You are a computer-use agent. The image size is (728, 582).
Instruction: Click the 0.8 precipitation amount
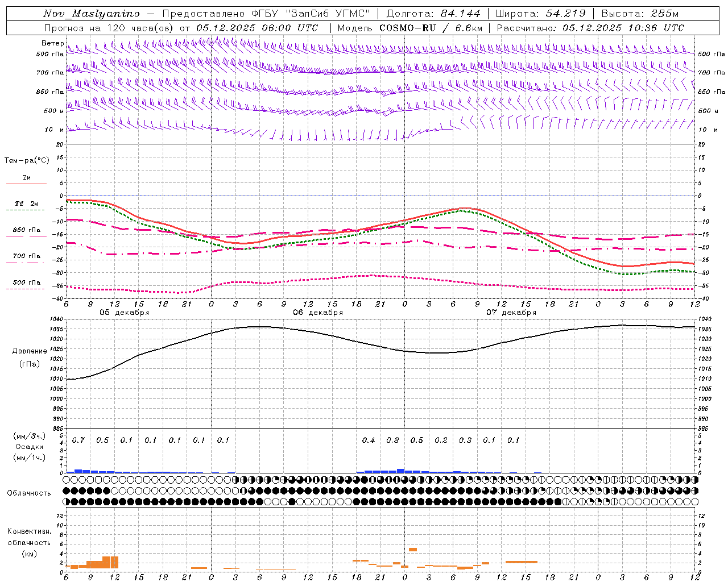click(x=393, y=440)
